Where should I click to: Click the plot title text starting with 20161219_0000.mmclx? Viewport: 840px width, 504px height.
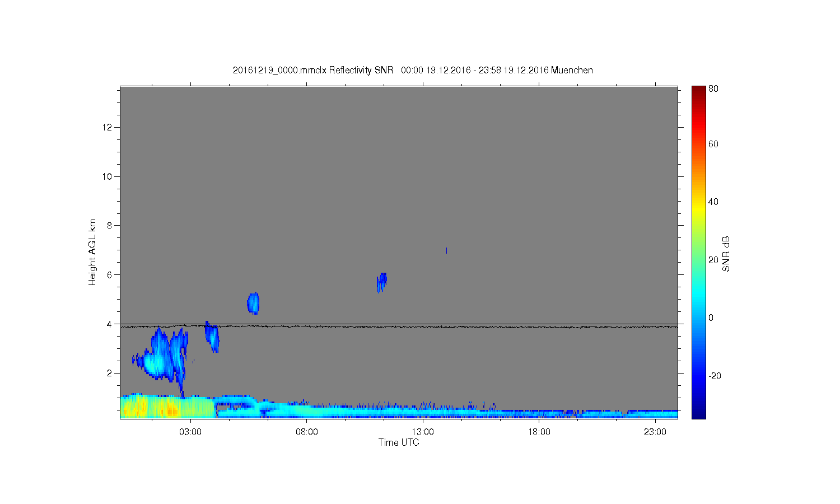(413, 70)
